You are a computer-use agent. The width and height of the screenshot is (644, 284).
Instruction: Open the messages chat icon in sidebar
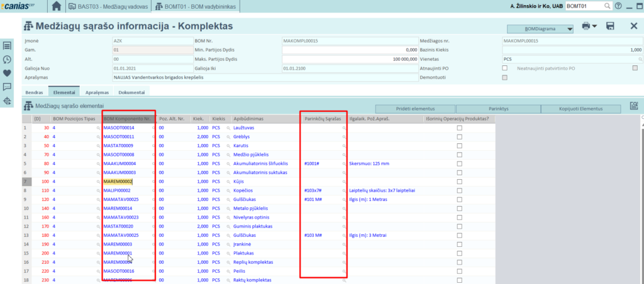tap(7, 87)
